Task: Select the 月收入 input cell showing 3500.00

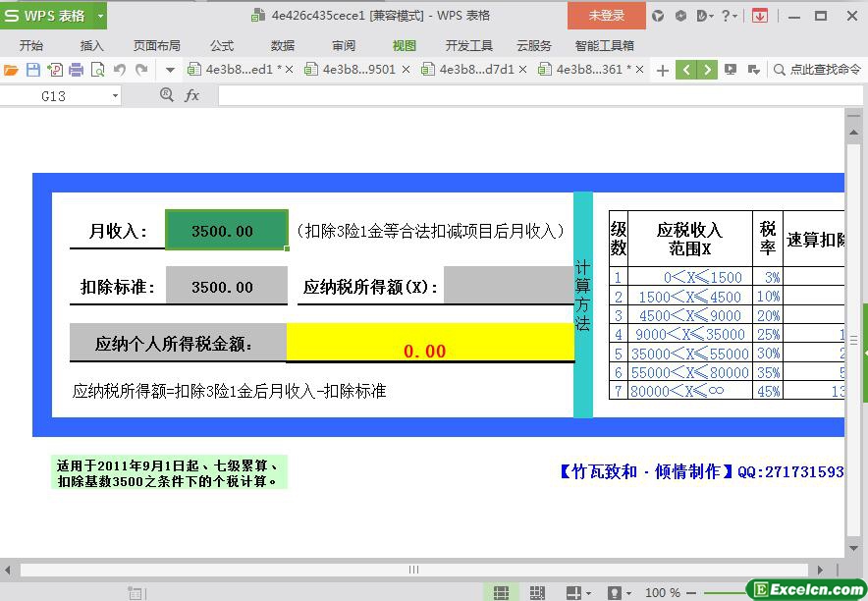Action: click(226, 231)
